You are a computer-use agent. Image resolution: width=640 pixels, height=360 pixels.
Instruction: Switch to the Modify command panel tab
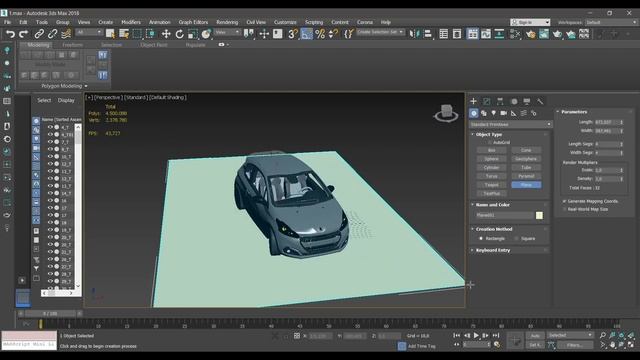(487, 101)
